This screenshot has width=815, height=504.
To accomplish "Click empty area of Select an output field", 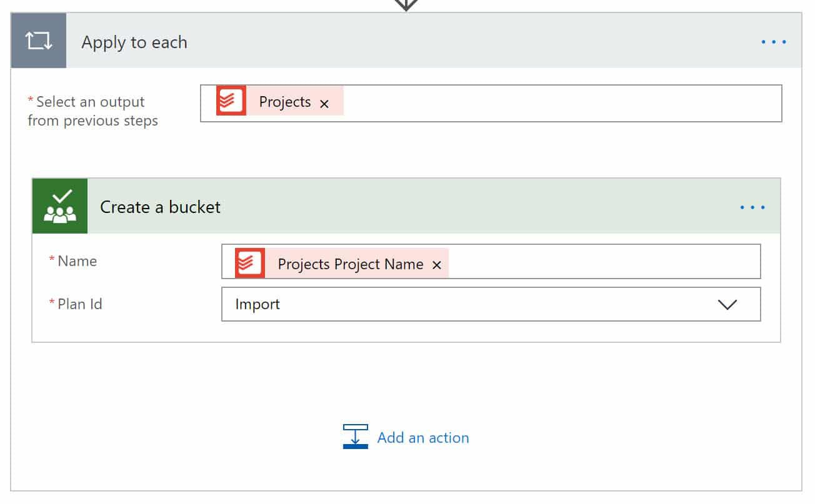I will coord(561,103).
